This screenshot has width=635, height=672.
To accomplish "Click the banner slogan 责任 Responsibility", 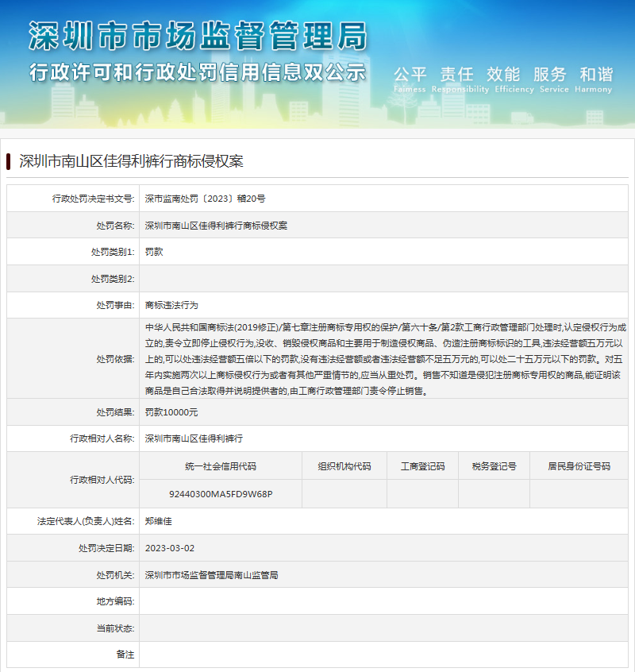I will click(x=460, y=79).
